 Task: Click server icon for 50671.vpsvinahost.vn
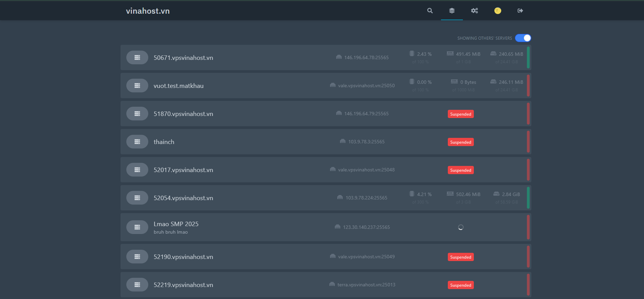click(137, 57)
